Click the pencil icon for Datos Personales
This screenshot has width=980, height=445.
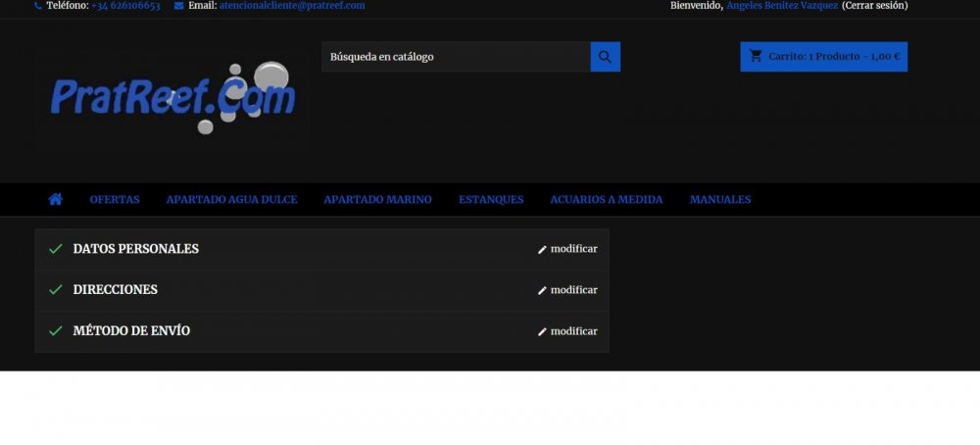point(542,249)
